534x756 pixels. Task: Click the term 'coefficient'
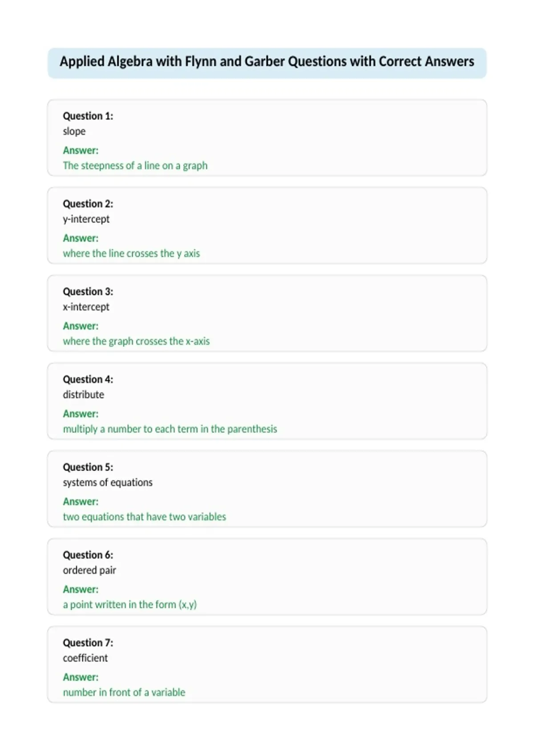tap(85, 658)
